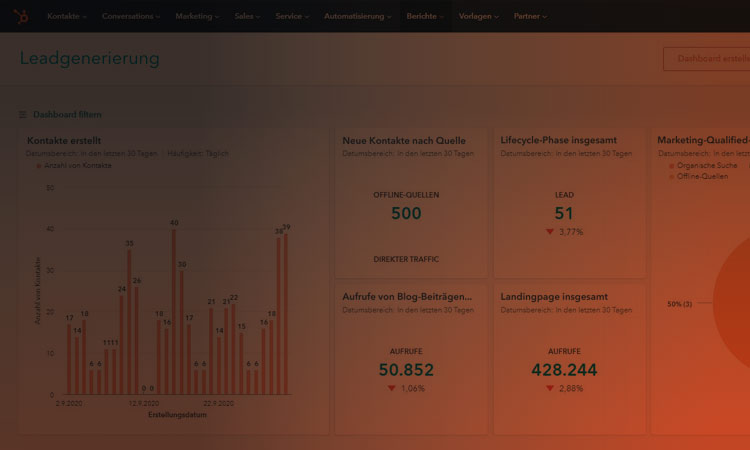Click the bar labeled 35 in chart
The height and width of the screenshot is (450, 750).
[129, 322]
